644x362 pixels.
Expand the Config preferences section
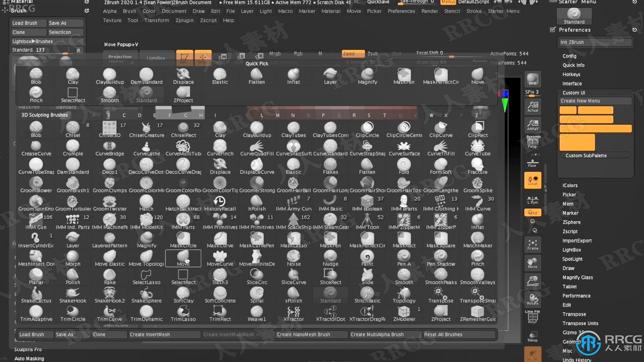(x=570, y=56)
